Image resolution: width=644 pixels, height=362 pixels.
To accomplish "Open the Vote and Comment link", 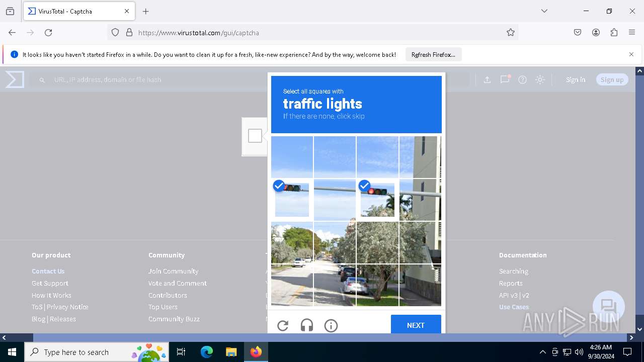I will (178, 283).
